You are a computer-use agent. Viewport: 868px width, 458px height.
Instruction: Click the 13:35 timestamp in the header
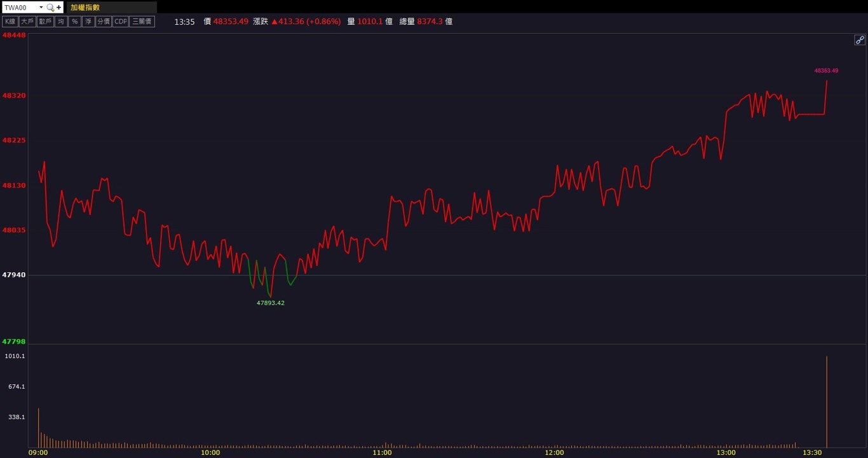click(184, 22)
